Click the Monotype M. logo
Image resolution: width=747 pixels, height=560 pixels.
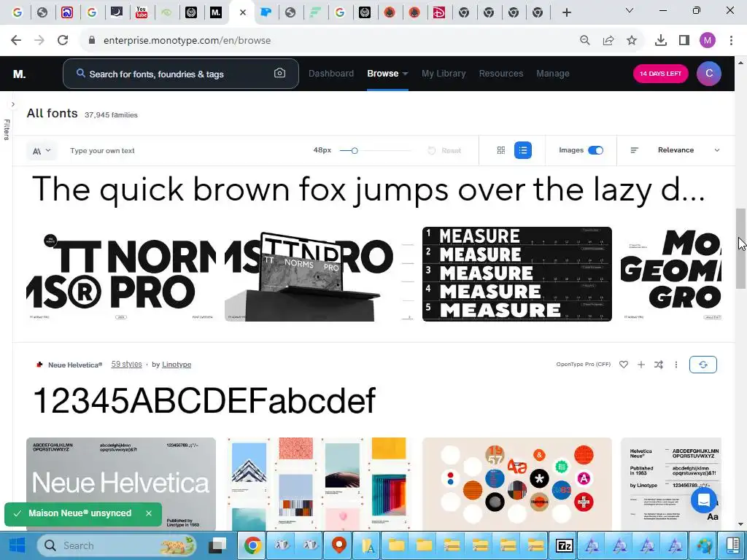(19, 74)
